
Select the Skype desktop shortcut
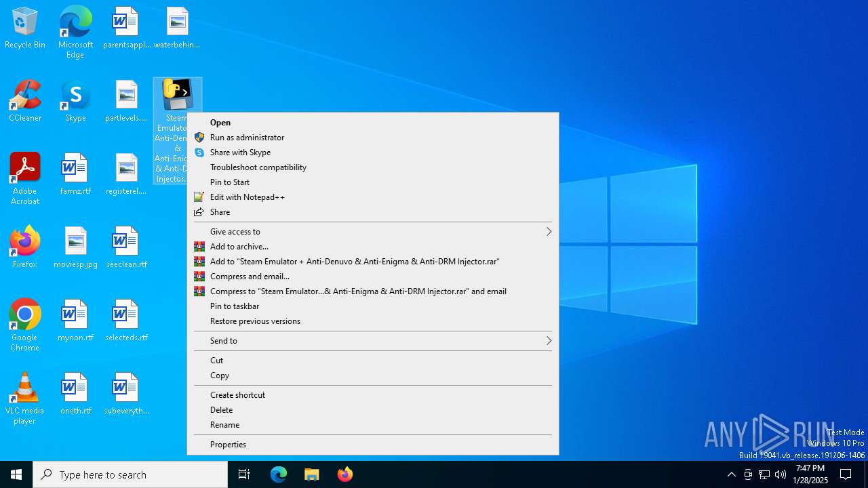[x=75, y=102]
